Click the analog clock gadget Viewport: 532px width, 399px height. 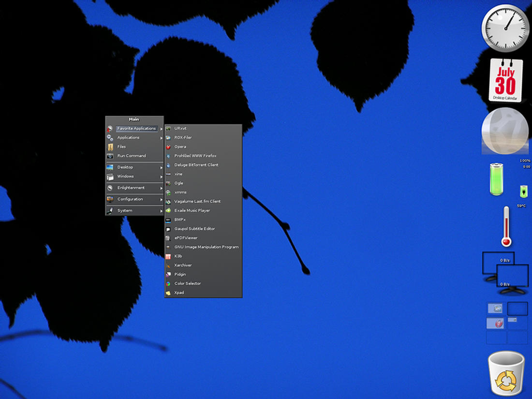point(505,28)
